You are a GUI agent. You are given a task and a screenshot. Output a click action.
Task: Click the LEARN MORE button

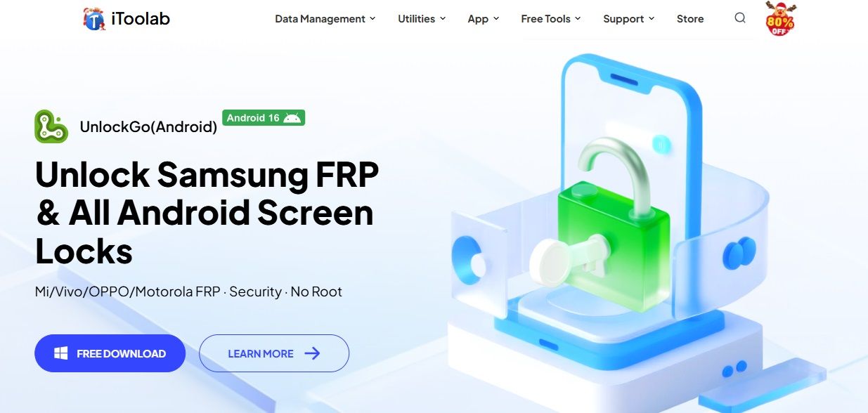point(274,353)
